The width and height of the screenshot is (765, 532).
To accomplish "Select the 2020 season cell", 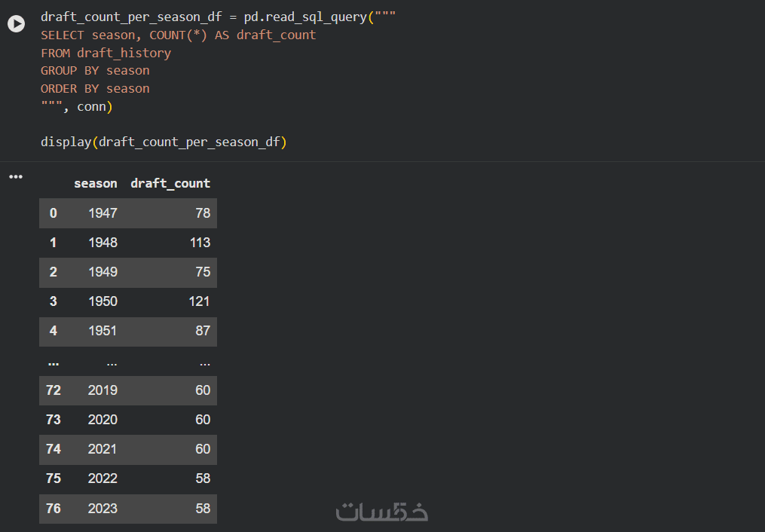I will pos(103,420).
